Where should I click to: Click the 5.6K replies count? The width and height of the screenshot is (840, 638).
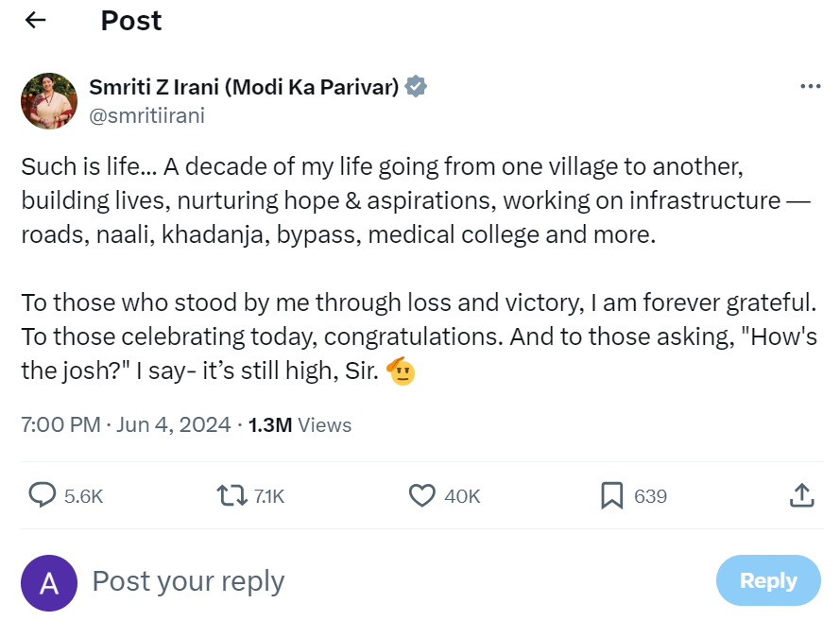pyautogui.click(x=83, y=496)
